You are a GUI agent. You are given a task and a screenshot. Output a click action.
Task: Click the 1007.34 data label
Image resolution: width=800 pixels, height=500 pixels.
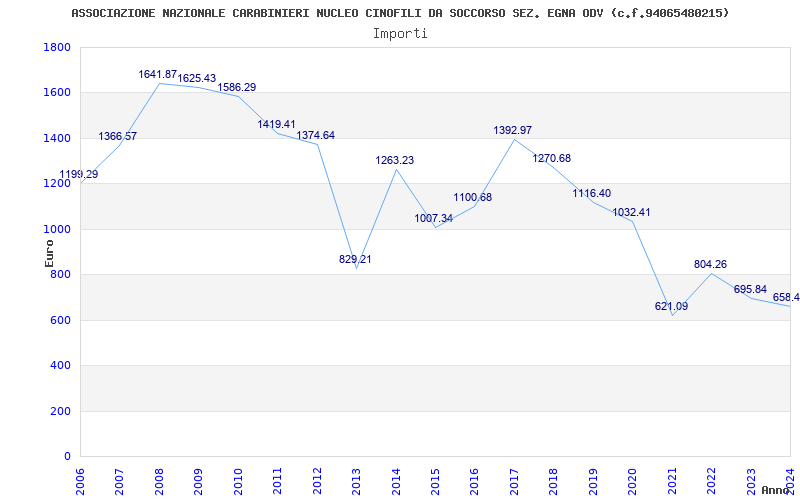click(x=434, y=218)
